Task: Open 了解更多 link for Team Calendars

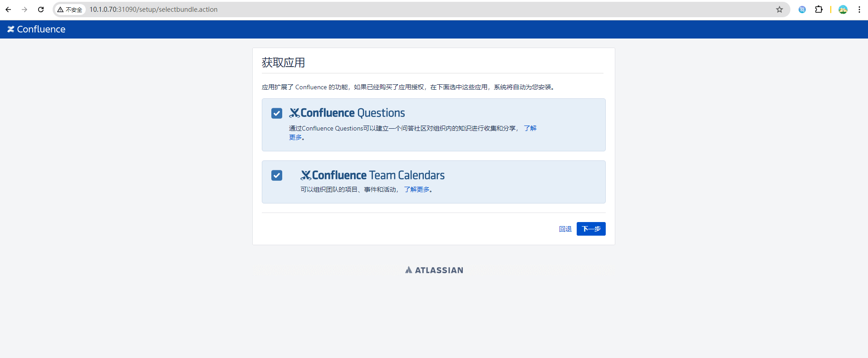Action: (x=417, y=189)
